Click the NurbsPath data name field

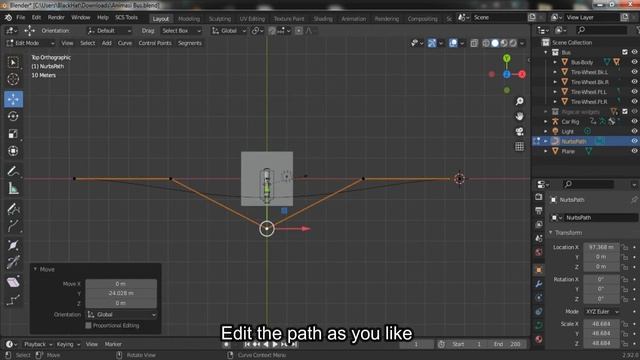click(600, 218)
